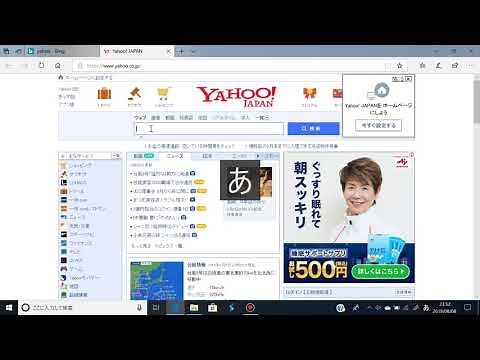This screenshot has height=360, width=480.
Task: Click the green 詳しくはこちら ad button
Action: (x=380, y=271)
